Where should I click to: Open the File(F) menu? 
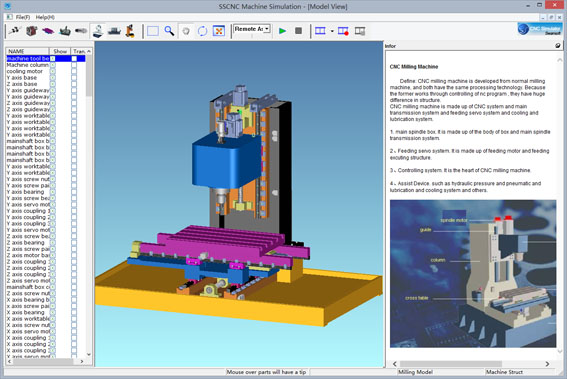(22, 17)
